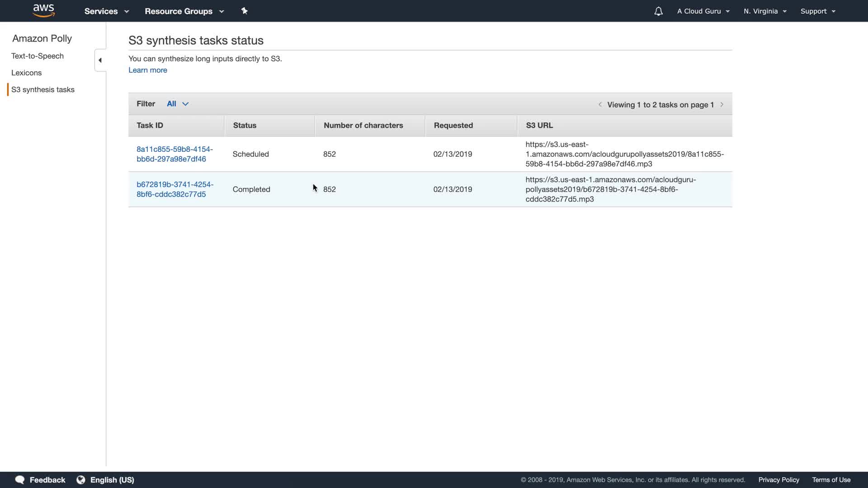Open the N. Virginia region selector
868x488 pixels.
pos(765,11)
